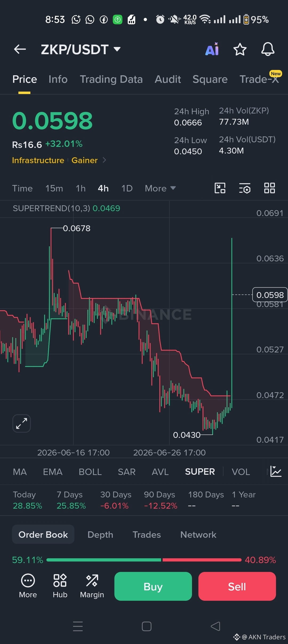Tap Android back triangle icon
Image resolution: width=288 pixels, height=644 pixels.
click(x=215, y=626)
